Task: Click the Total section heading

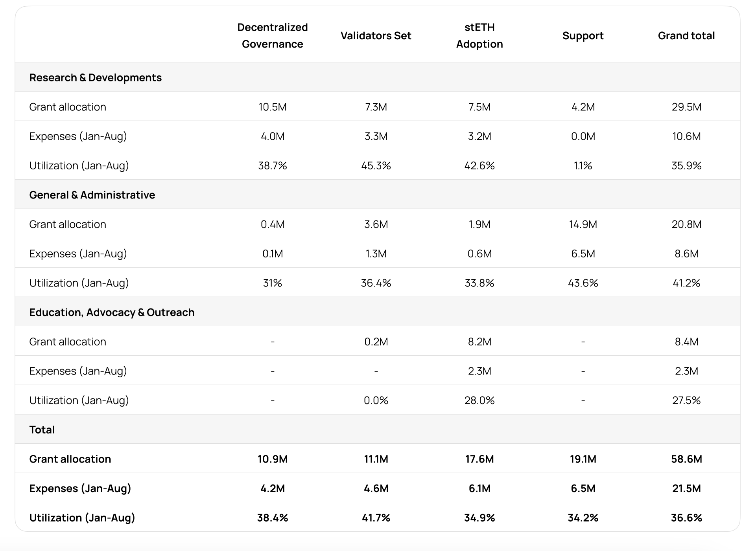Action: [42, 430]
